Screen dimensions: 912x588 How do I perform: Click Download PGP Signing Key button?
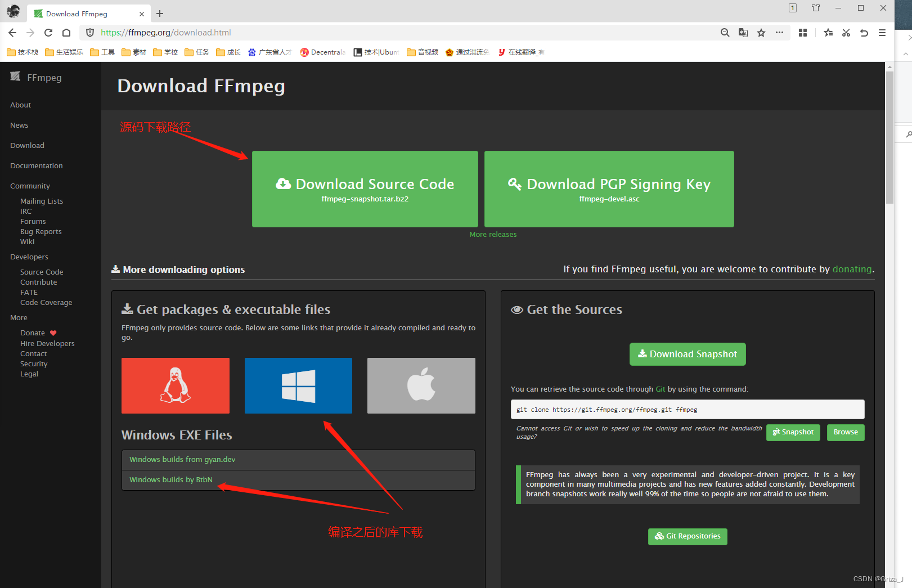(609, 189)
